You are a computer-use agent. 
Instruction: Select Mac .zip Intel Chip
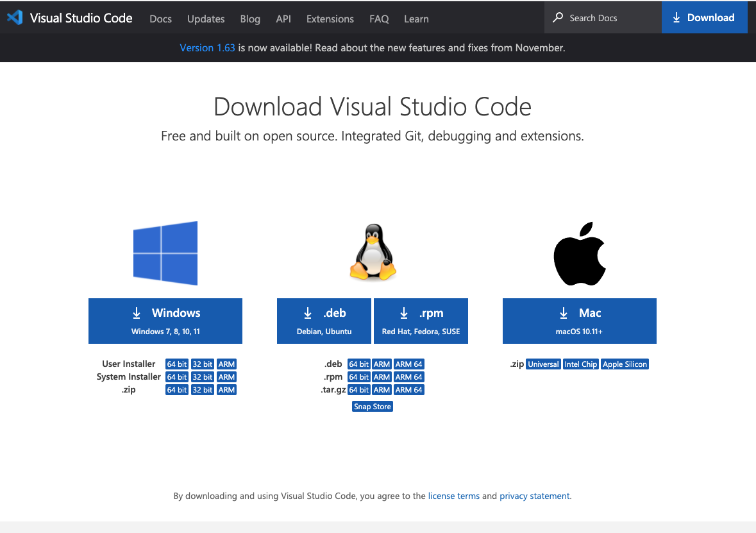point(581,364)
